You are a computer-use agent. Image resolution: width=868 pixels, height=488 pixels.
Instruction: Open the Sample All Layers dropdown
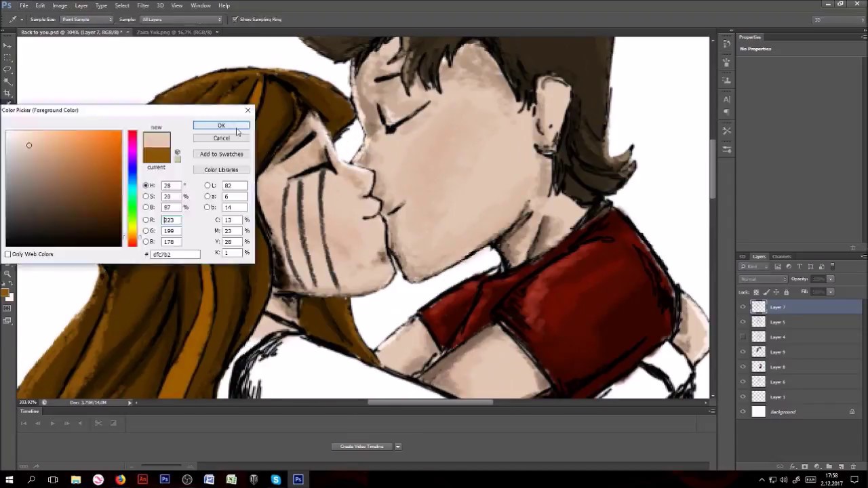point(181,19)
